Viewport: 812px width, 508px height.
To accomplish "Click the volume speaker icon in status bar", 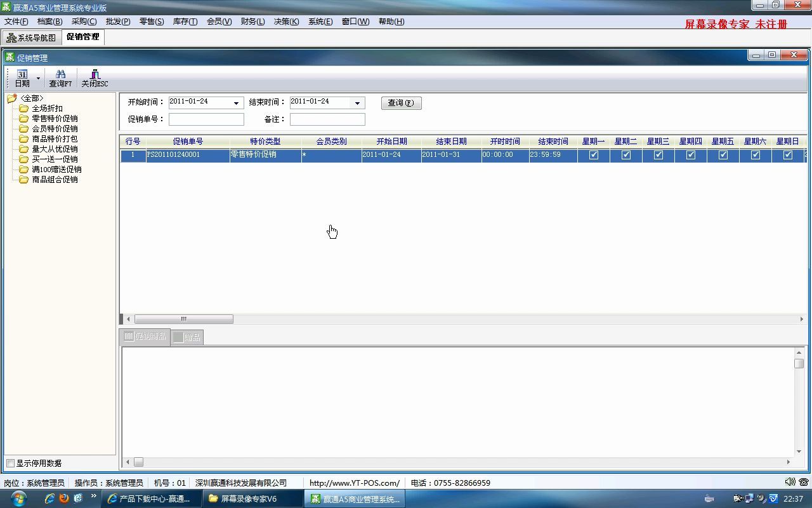I will [790, 483].
